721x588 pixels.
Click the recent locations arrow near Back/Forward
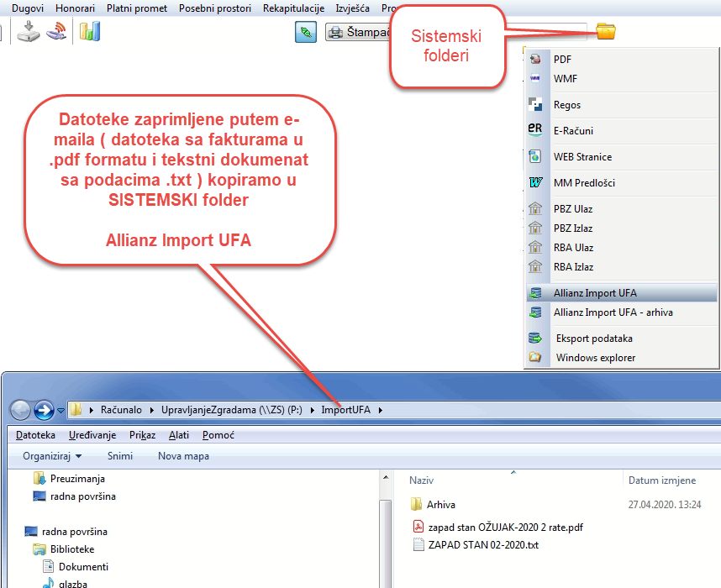coord(61,411)
